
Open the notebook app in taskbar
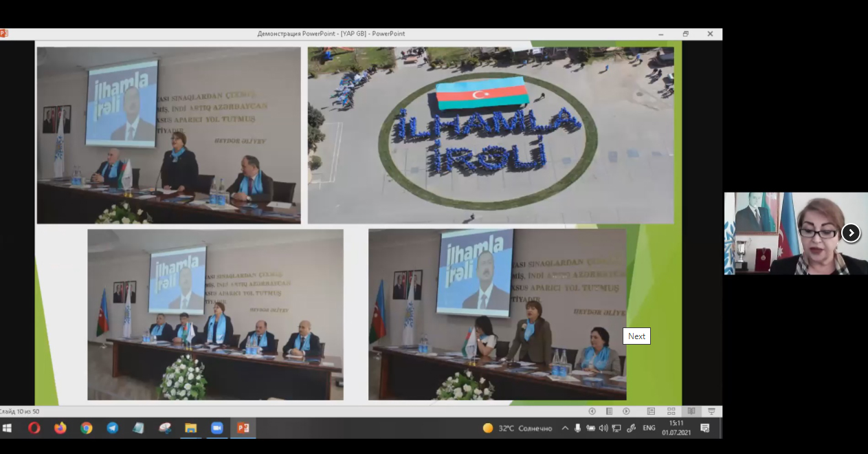coord(138,428)
